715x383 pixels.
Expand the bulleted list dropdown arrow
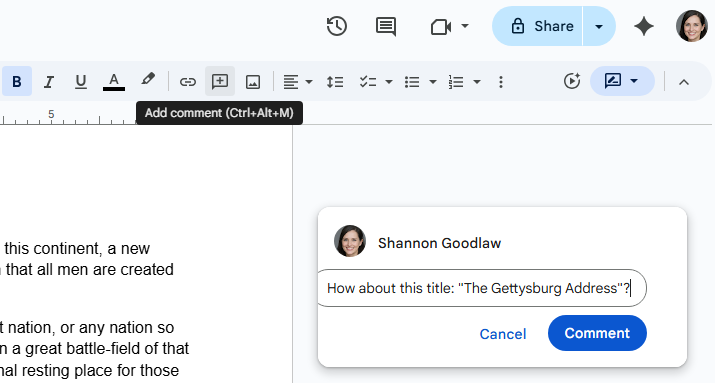(433, 82)
